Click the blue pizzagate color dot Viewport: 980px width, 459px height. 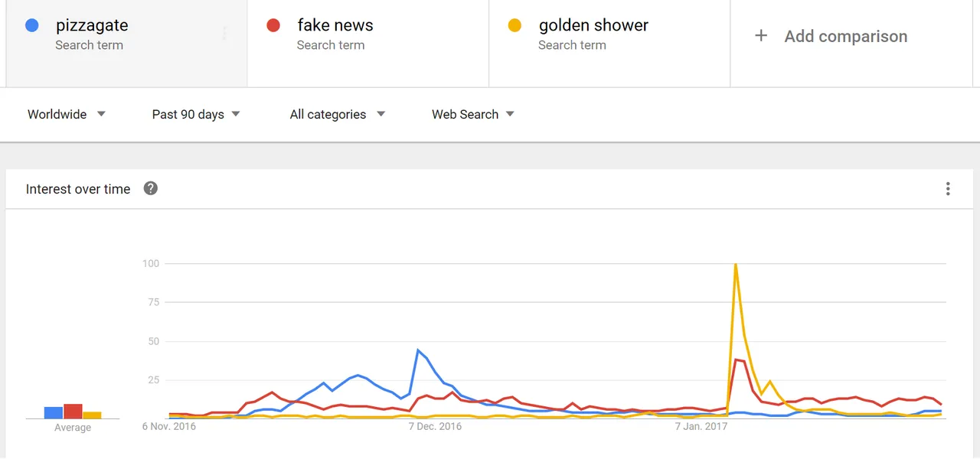32,25
